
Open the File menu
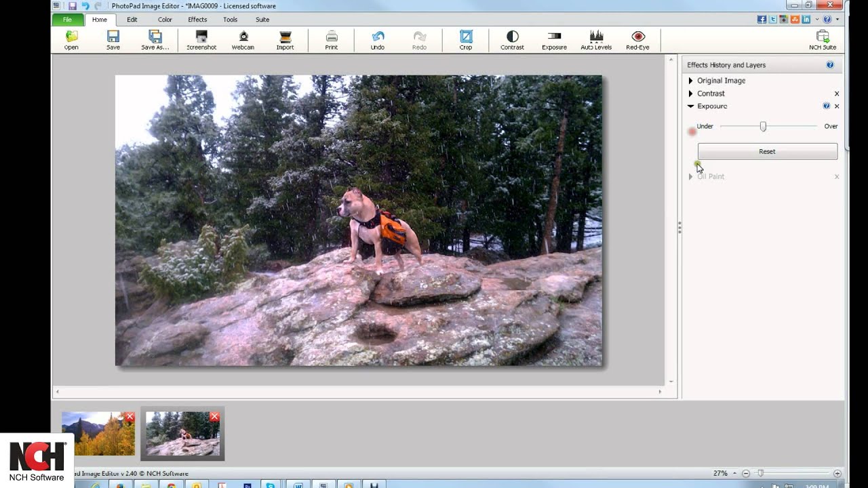coord(67,20)
